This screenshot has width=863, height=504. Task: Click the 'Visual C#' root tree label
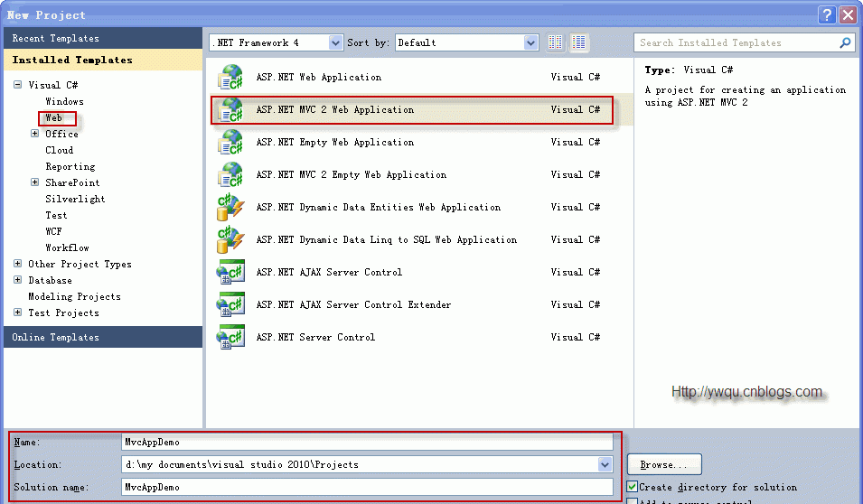point(52,85)
